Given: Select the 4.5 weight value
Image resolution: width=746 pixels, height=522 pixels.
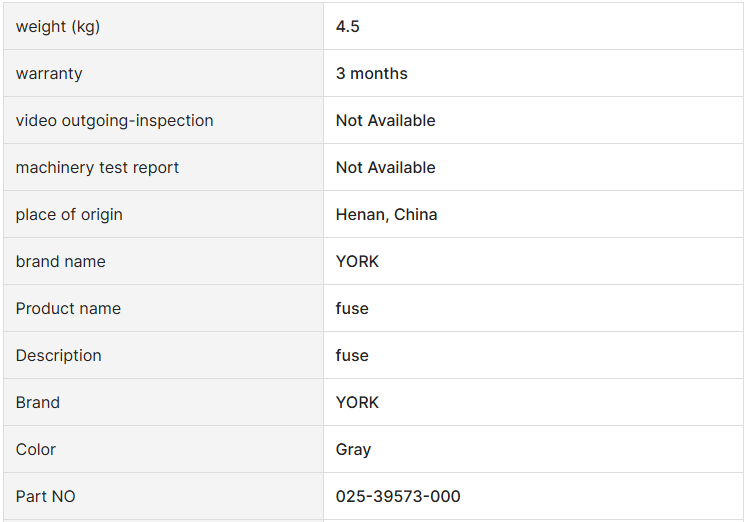Looking at the screenshot, I should click(348, 27).
